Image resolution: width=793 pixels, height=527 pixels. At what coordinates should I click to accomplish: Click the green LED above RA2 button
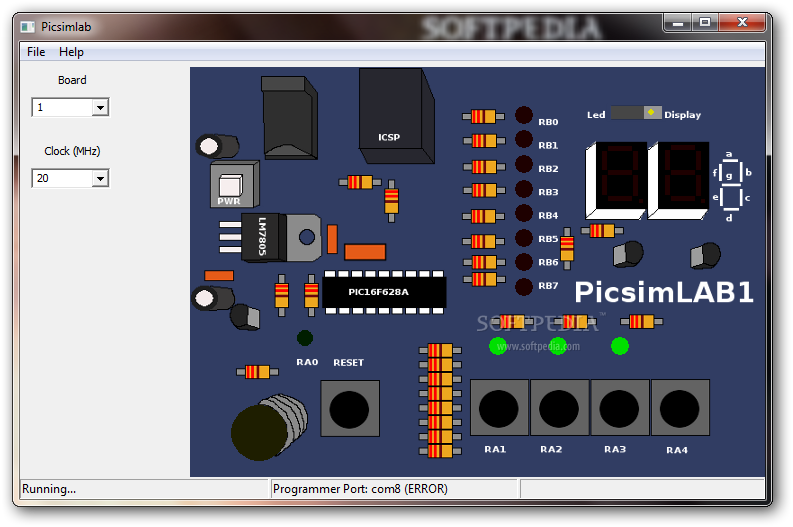pyautogui.click(x=558, y=346)
